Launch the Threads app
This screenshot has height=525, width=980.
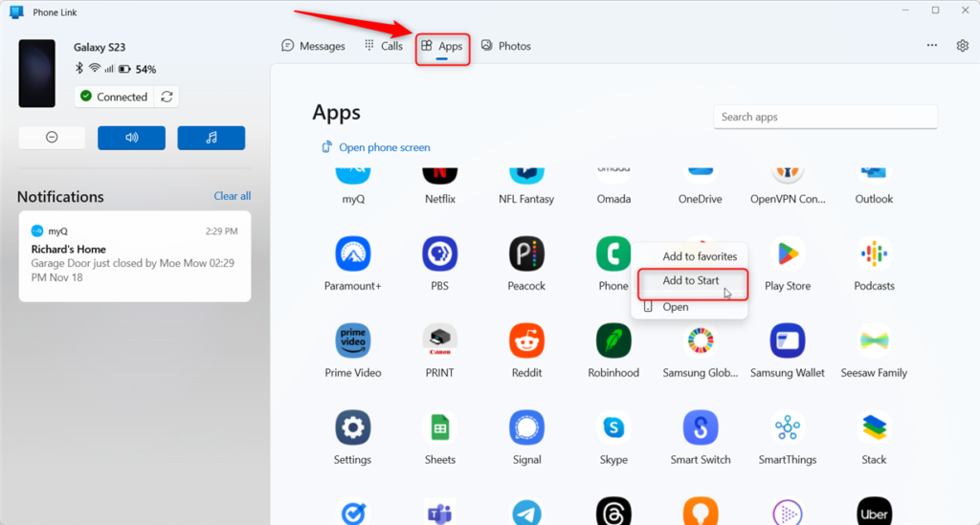613,512
